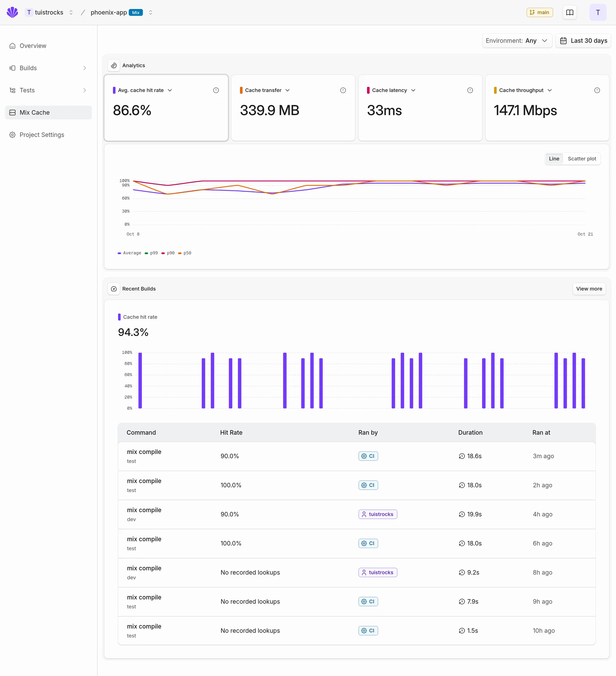Select Mix Cache in the sidebar
Screen dimensions: 616x676
pos(48,112)
